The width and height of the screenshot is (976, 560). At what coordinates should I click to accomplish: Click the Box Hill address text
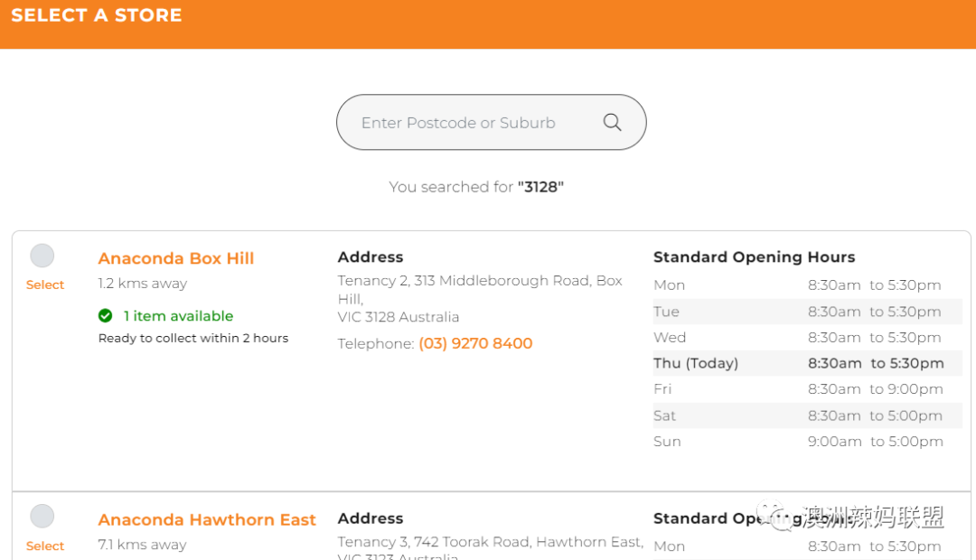tap(480, 299)
